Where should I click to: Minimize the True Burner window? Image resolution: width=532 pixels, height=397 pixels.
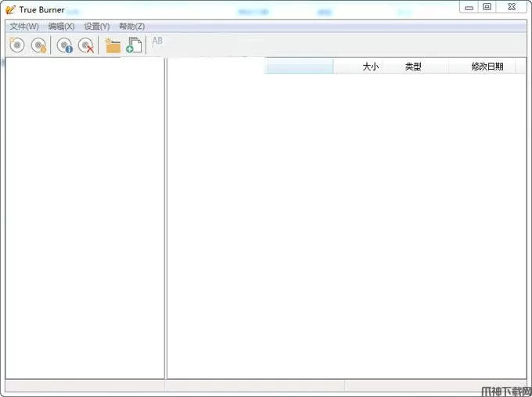pyautogui.click(x=469, y=8)
